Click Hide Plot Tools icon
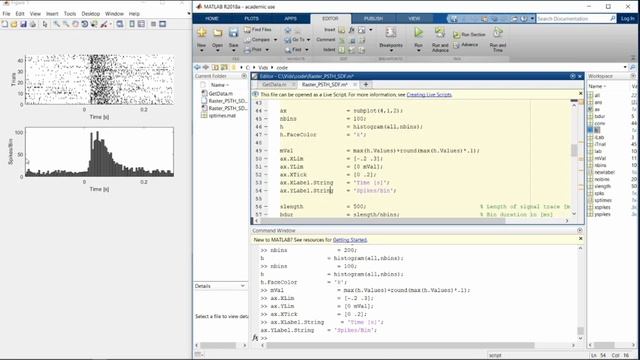Screen dimensions: 640x360 point(153,24)
